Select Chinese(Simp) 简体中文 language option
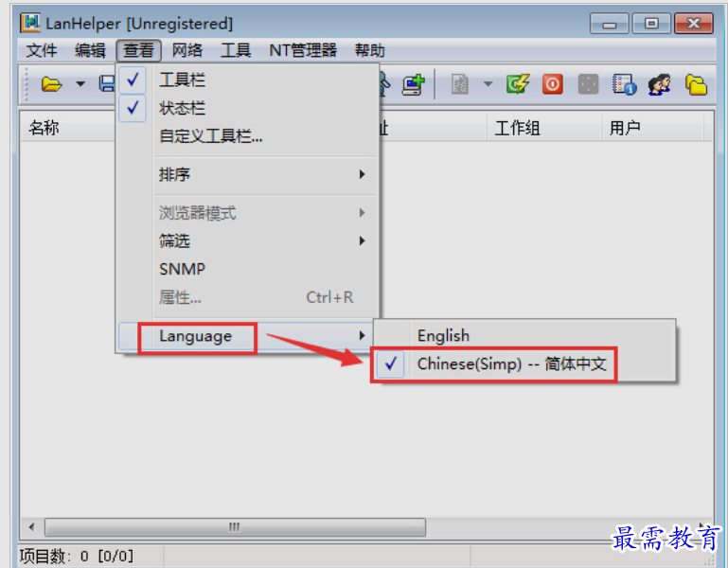 tap(524, 364)
